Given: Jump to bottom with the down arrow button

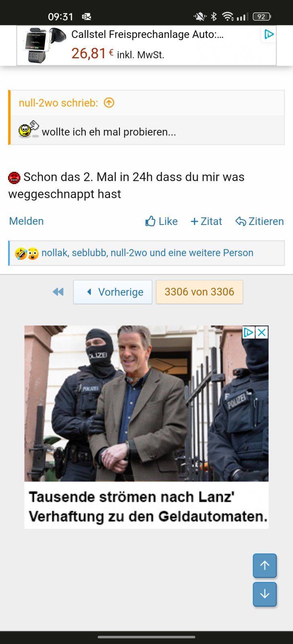Looking at the screenshot, I should (x=264, y=594).
